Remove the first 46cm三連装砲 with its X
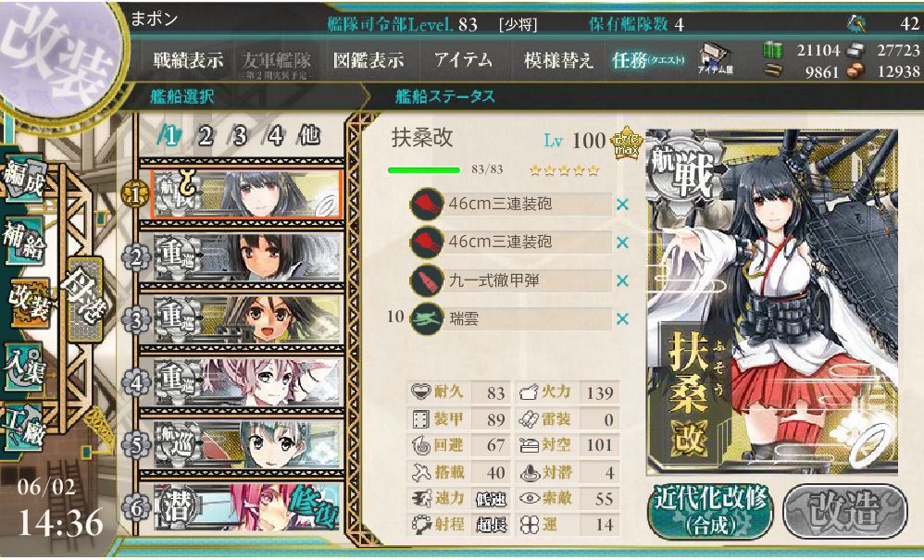Viewport: 924px width, 560px height. point(622,205)
